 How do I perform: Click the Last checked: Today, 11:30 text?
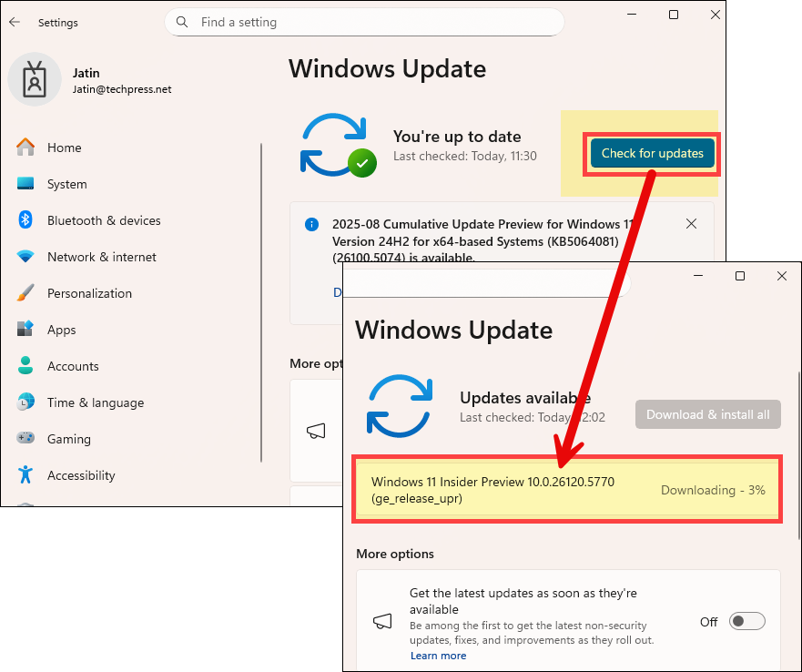coord(465,156)
